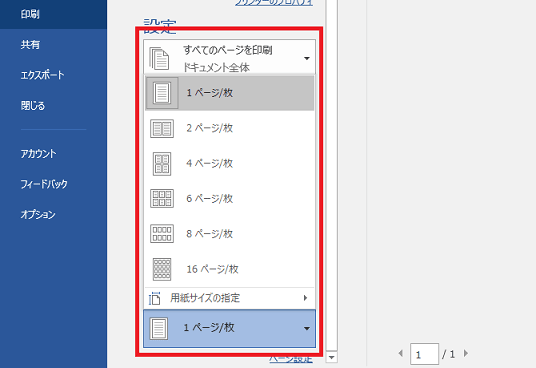Click the ドキュメント全体 subtitle text
Image resolution: width=536 pixels, height=368 pixels.
point(216,67)
